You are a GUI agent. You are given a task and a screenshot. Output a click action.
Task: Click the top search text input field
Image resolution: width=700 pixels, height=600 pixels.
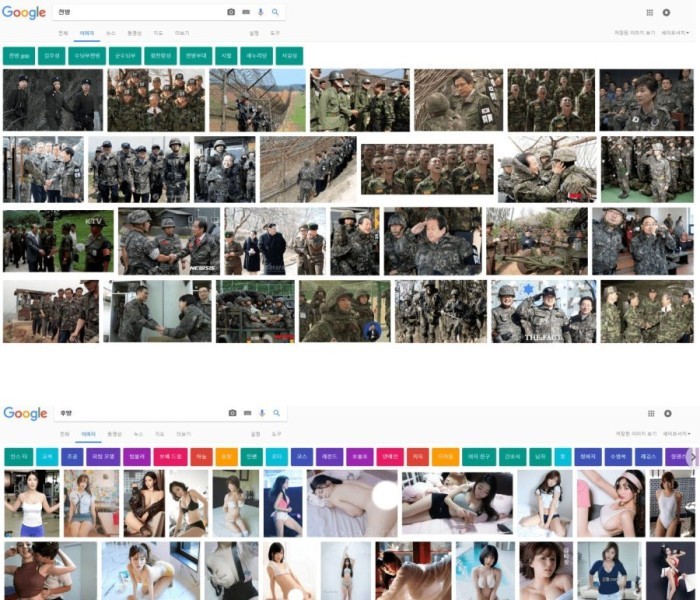(x=140, y=12)
